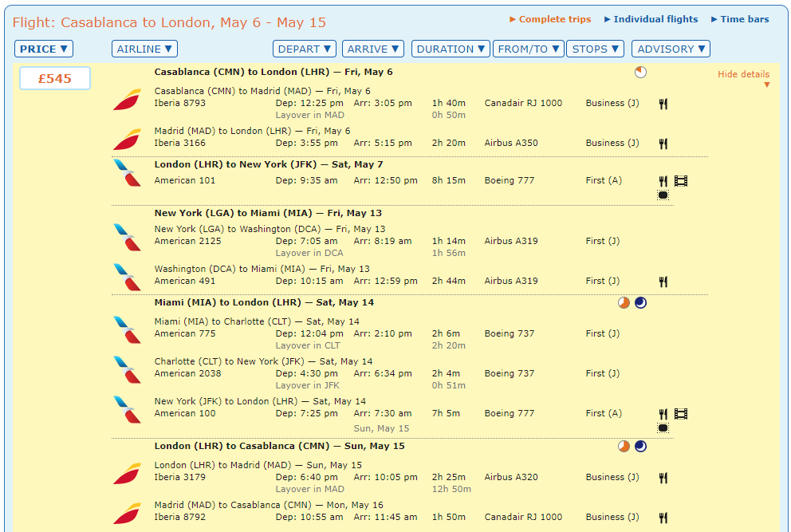This screenshot has height=532, width=791.
Task: Click the £545 price button
Action: [55, 78]
